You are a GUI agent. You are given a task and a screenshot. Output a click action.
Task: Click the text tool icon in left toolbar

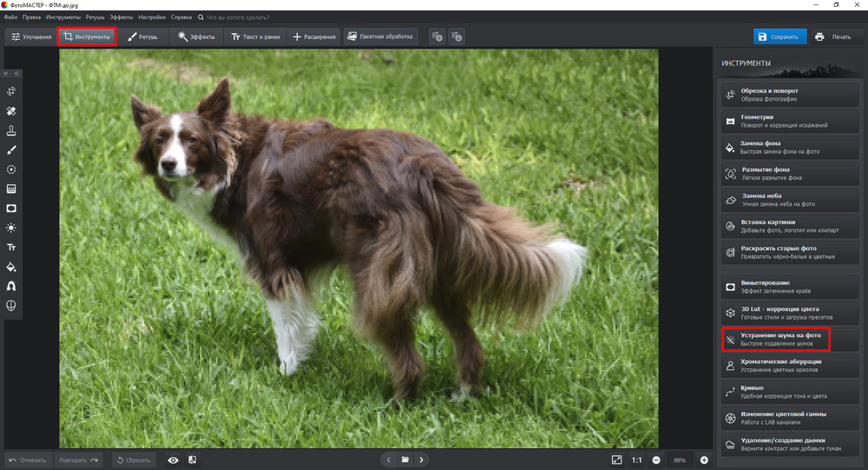(x=11, y=248)
